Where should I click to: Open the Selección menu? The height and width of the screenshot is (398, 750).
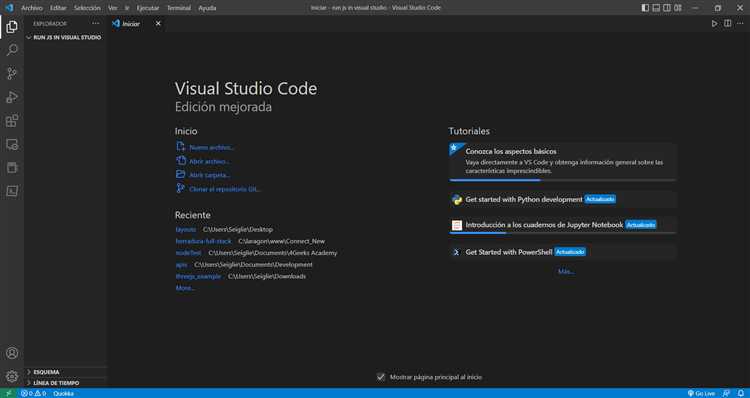87,8
